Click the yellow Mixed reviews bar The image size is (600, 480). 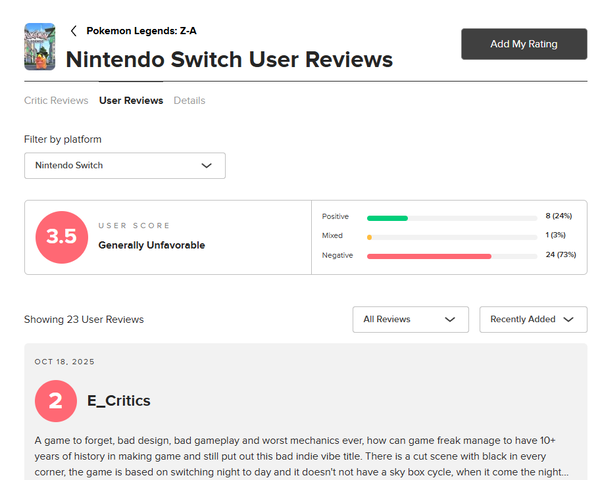[x=369, y=237]
